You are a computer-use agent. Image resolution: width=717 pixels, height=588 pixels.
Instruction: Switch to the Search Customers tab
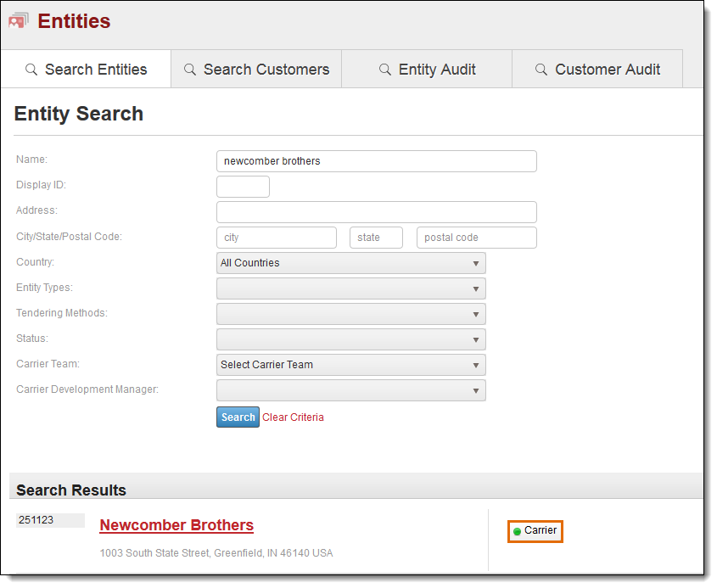[x=256, y=69]
